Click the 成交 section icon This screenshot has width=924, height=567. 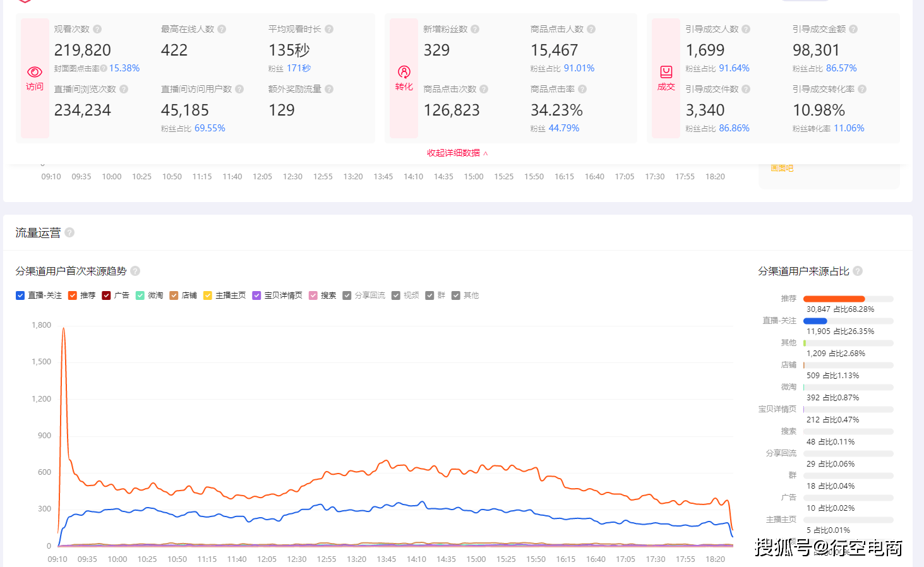pos(666,72)
